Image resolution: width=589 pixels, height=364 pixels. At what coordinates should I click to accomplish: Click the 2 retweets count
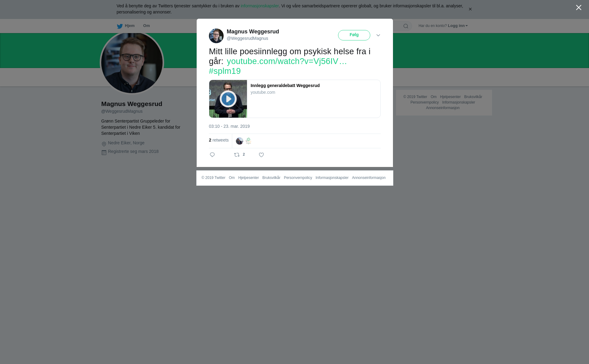click(219, 140)
